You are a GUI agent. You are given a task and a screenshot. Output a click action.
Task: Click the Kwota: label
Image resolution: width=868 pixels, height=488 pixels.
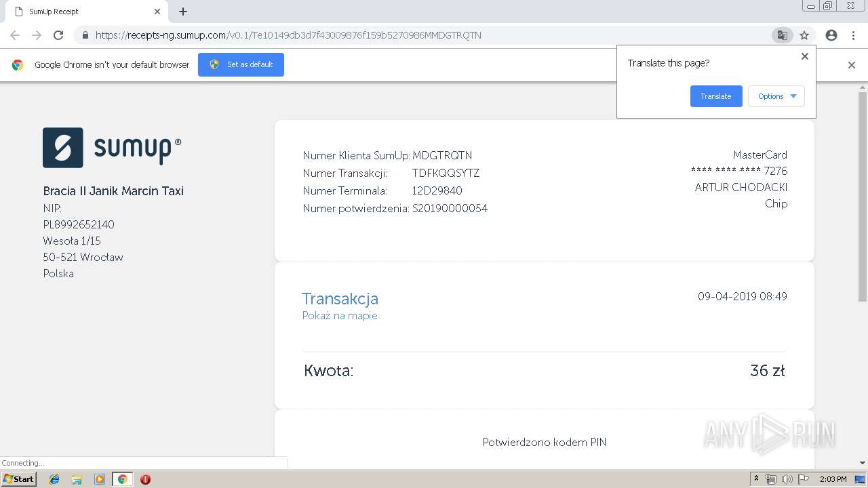pyautogui.click(x=329, y=371)
